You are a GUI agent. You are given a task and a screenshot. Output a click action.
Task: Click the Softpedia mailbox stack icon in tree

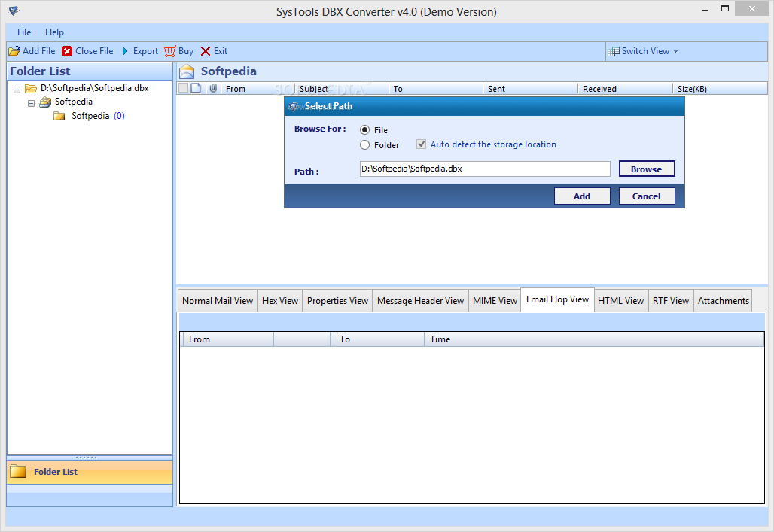45,102
